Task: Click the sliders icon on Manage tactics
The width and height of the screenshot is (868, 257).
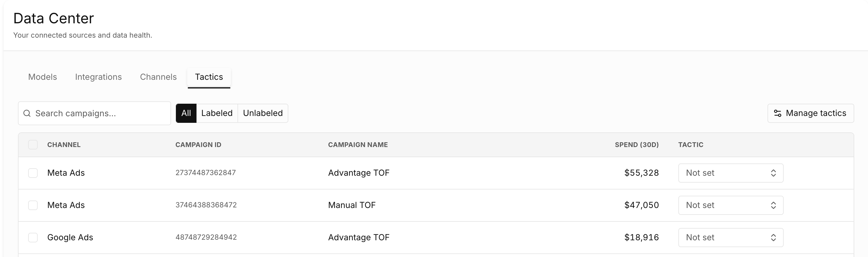Action: click(x=777, y=113)
